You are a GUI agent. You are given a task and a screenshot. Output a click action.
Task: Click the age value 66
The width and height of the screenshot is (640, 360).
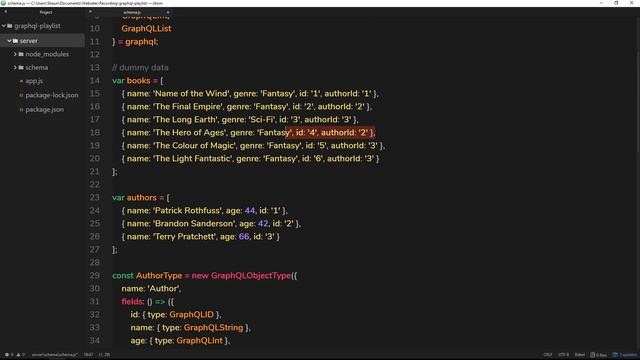(x=244, y=237)
